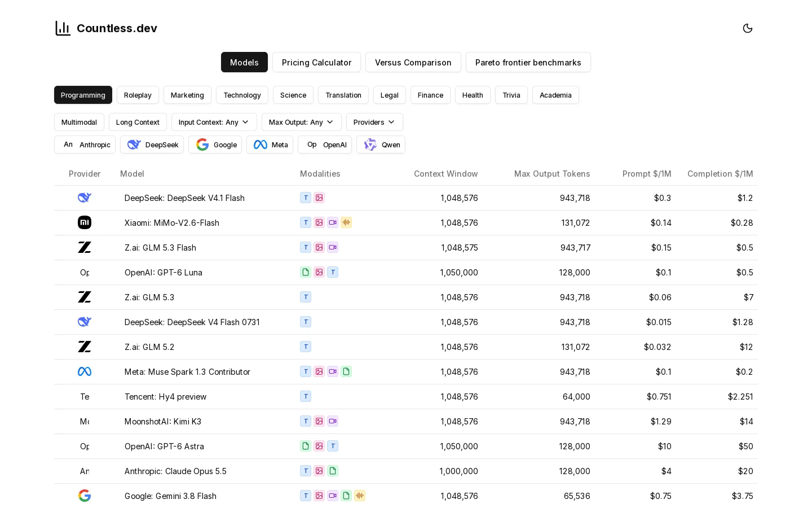Open the Max Output dropdown

coord(302,122)
